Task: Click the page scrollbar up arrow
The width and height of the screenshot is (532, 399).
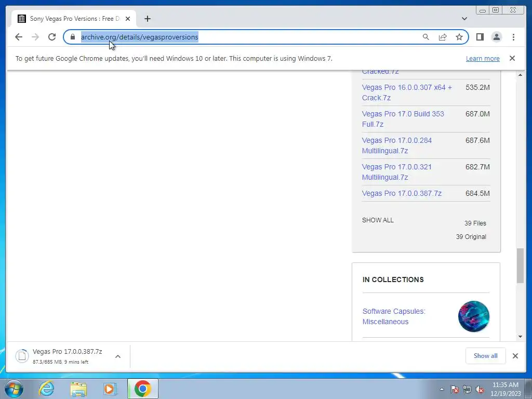Action: coord(520,75)
